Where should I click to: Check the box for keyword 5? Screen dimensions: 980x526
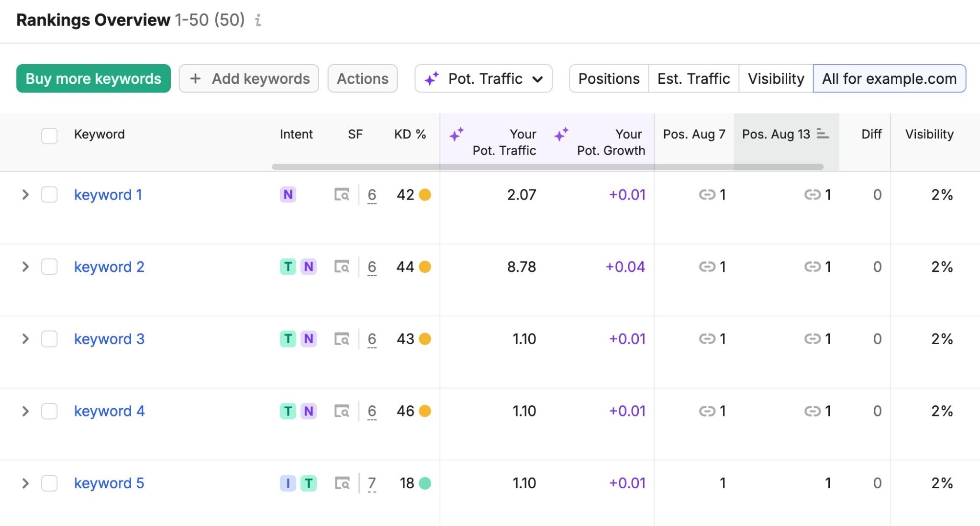click(49, 483)
